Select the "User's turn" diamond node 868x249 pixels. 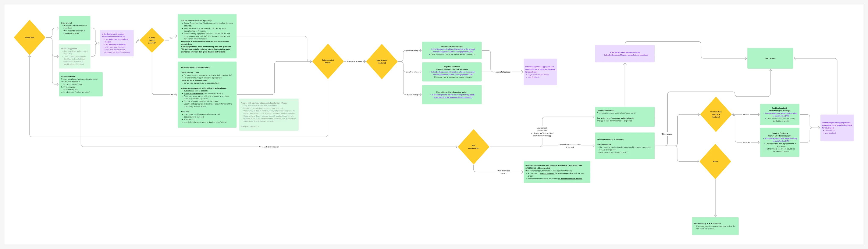tap(30, 37)
